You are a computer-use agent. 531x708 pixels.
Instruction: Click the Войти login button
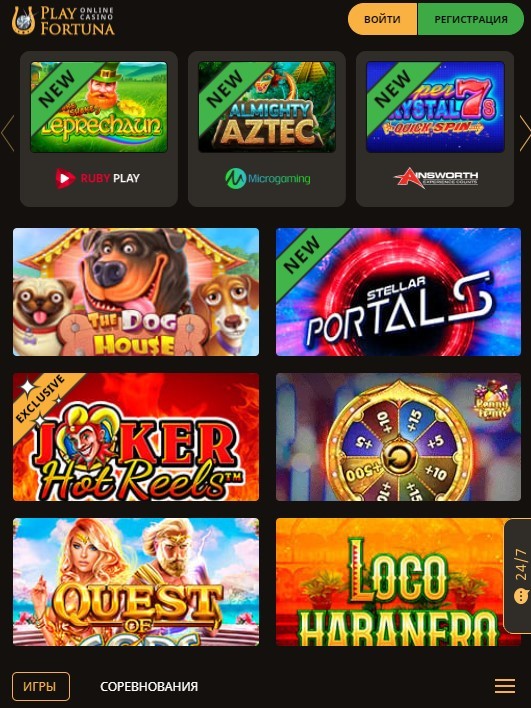[x=382, y=19]
